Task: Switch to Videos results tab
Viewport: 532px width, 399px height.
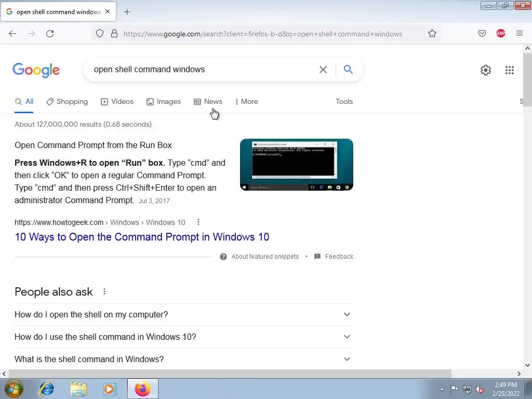Action: (x=117, y=101)
